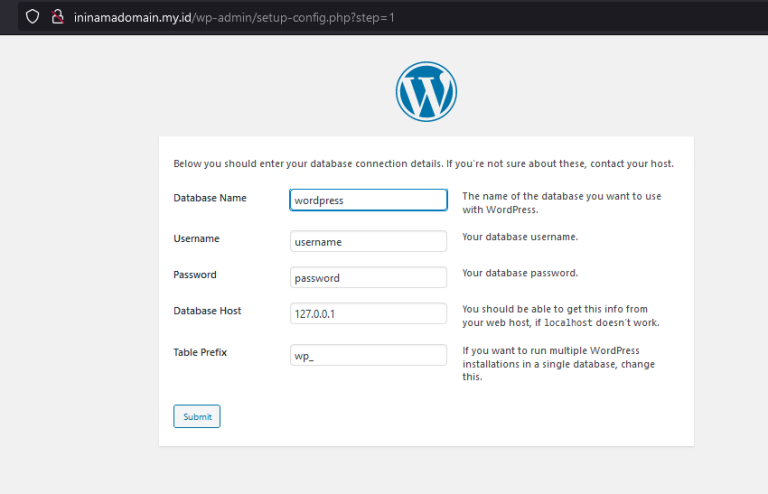Screen dimensions: 768x494
Task: Click the 'Database Host' label
Action: [x=207, y=311]
